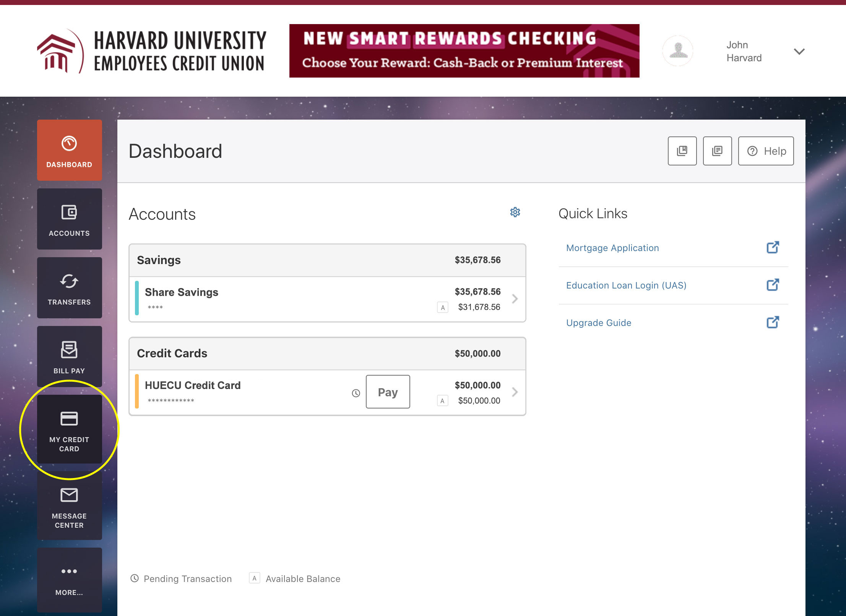Expand the John Harvard user menu chevron
This screenshot has height=616, width=846.
point(799,51)
